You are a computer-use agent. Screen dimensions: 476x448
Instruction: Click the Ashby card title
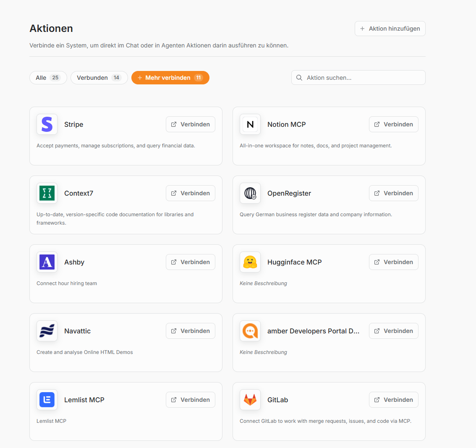tap(74, 262)
